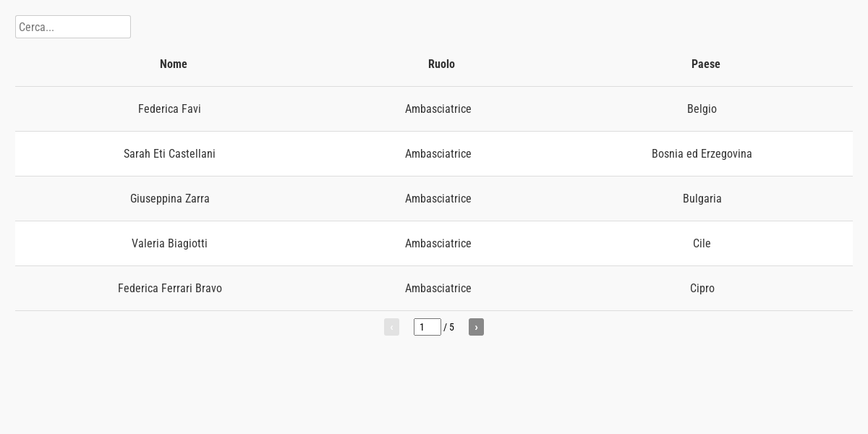Select the Cile country cell
This screenshot has width=868, height=434.
click(702, 244)
